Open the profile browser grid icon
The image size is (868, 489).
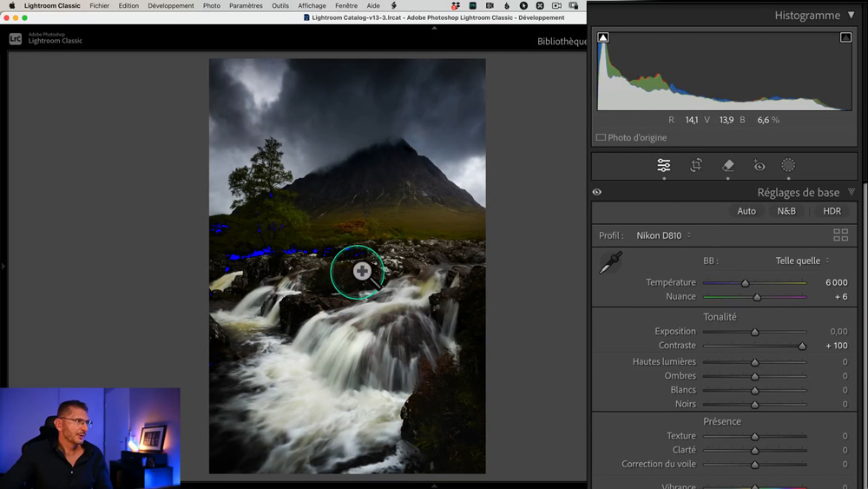pos(840,235)
